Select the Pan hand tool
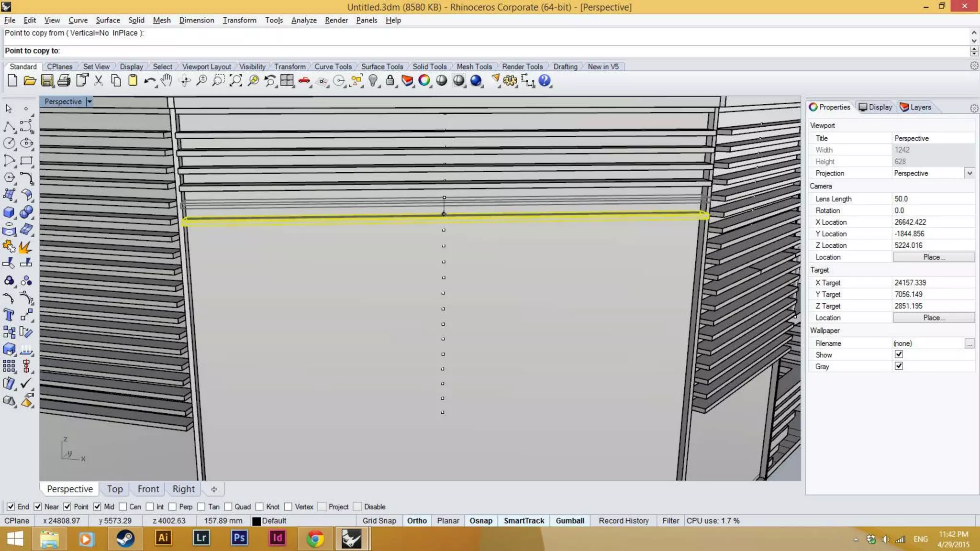This screenshot has height=551, width=980. 166,80
